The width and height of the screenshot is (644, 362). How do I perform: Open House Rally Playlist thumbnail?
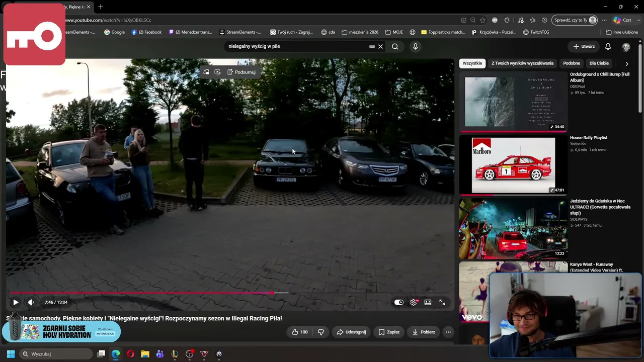click(513, 165)
